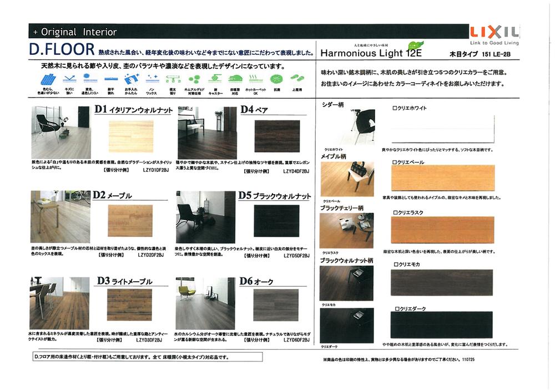This screenshot has height=392, width=555.
Task: Click the formaldehyde countermeasure (ホルムアルデヒド) icon
Action: (x=193, y=79)
